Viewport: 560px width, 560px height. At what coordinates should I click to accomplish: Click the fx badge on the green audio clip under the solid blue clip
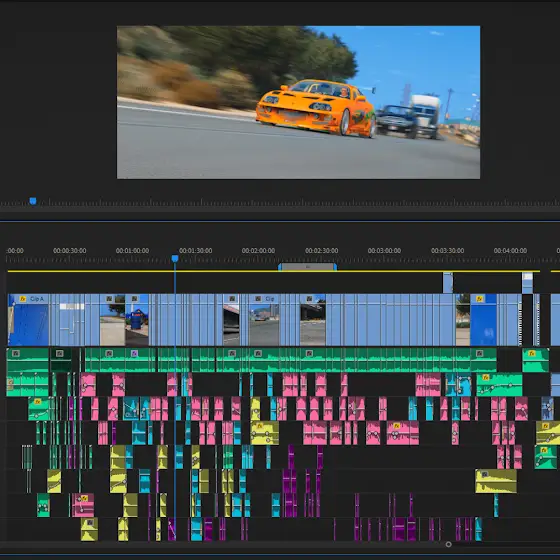pyautogui.click(x=480, y=353)
